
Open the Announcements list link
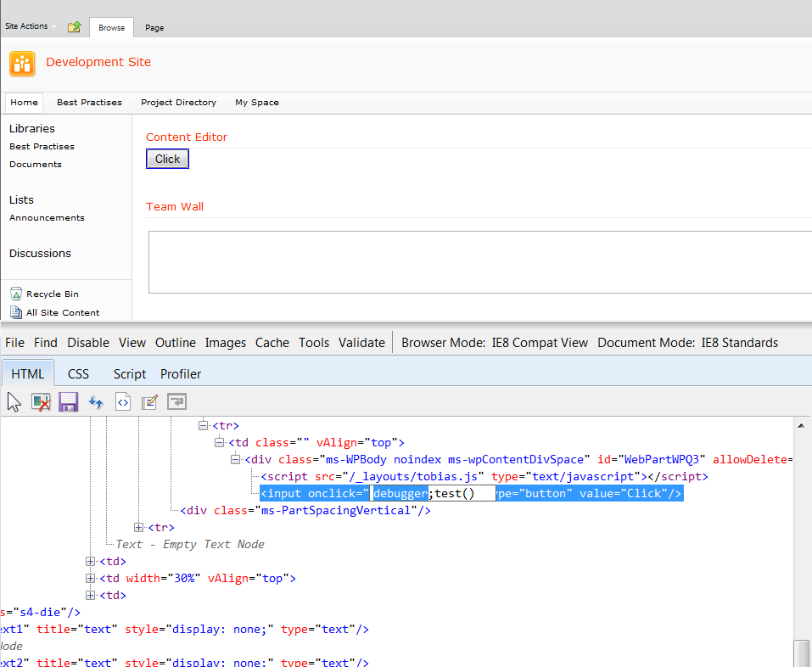[47, 217]
